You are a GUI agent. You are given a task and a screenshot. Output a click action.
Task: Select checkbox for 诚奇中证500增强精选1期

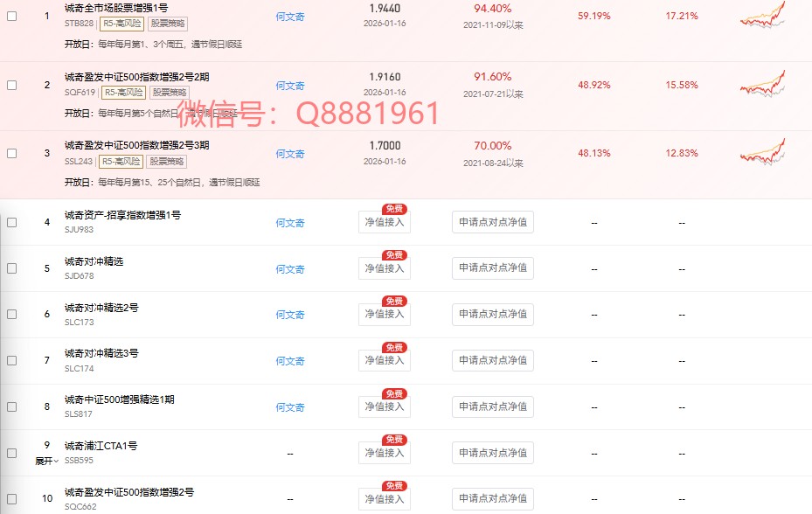[x=11, y=406]
